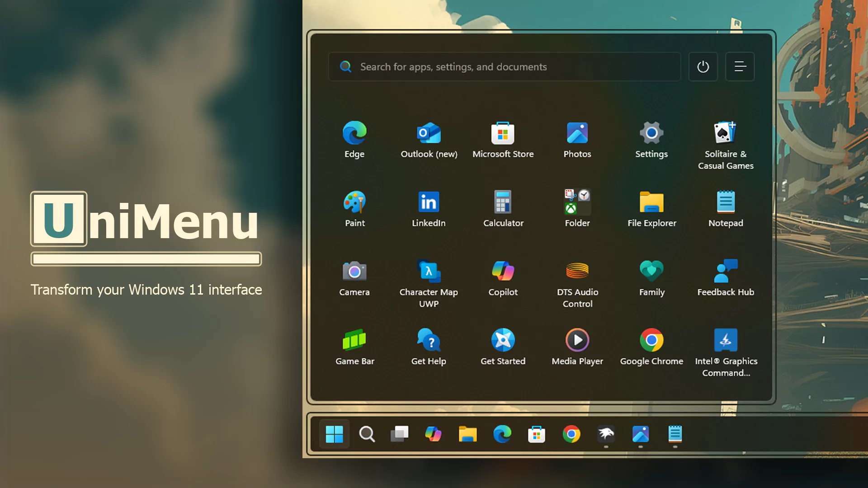Click Copilot icon on the taskbar

pos(433,434)
